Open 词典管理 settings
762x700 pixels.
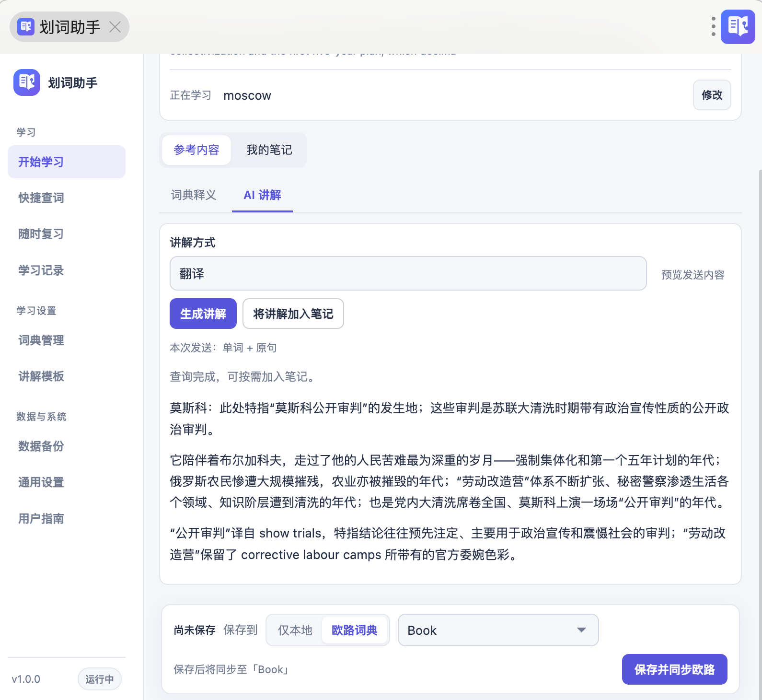67,340
